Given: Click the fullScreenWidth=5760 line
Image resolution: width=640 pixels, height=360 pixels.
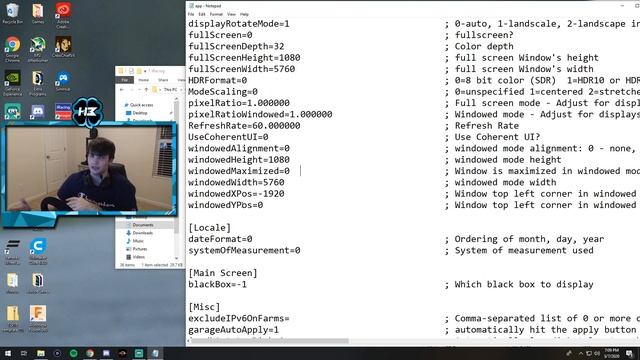Looking at the screenshot, I should tap(242, 69).
